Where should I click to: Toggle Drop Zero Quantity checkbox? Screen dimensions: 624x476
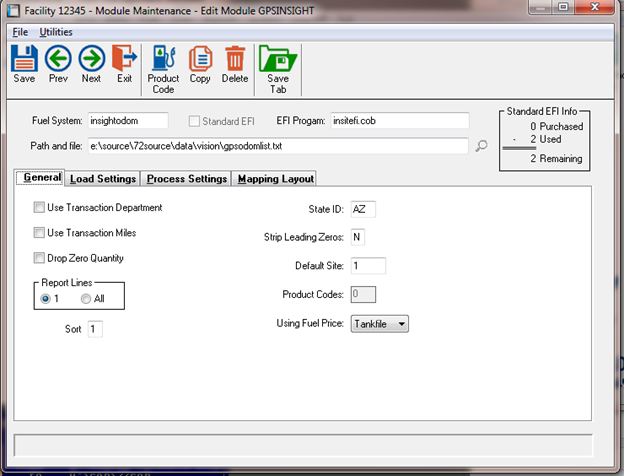39,258
